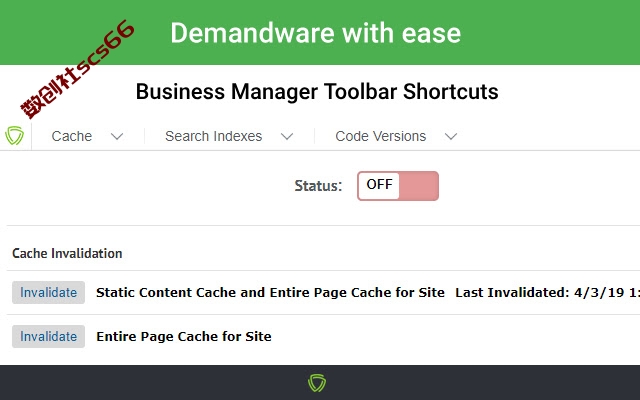Click the Entire Page Cache for Site label
The width and height of the screenshot is (640, 400).
click(x=184, y=336)
